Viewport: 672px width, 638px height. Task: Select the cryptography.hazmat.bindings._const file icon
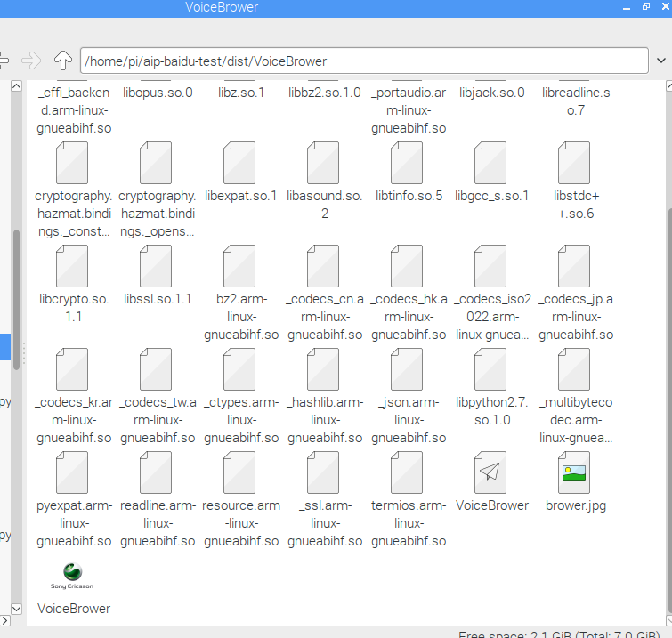[x=72, y=163]
